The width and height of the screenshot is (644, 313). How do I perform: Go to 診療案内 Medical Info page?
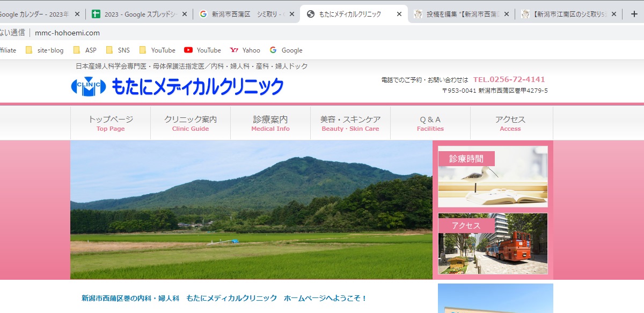click(x=270, y=123)
